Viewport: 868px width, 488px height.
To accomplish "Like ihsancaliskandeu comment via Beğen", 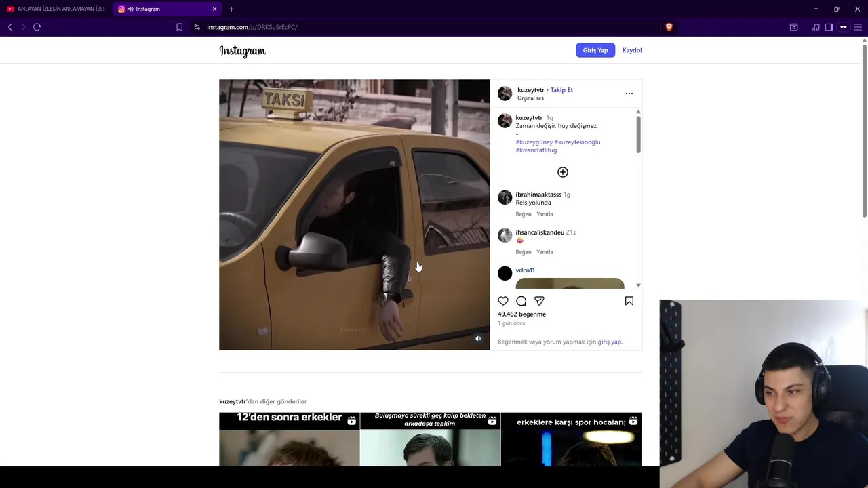I will pyautogui.click(x=523, y=252).
